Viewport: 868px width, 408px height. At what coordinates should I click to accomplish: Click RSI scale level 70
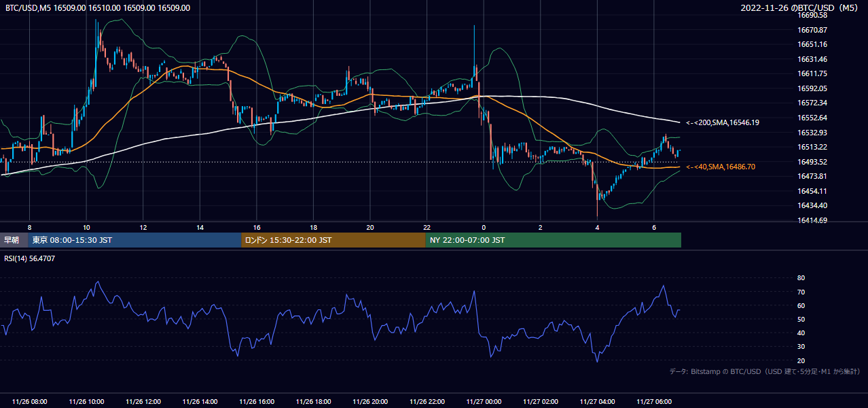[x=801, y=292]
